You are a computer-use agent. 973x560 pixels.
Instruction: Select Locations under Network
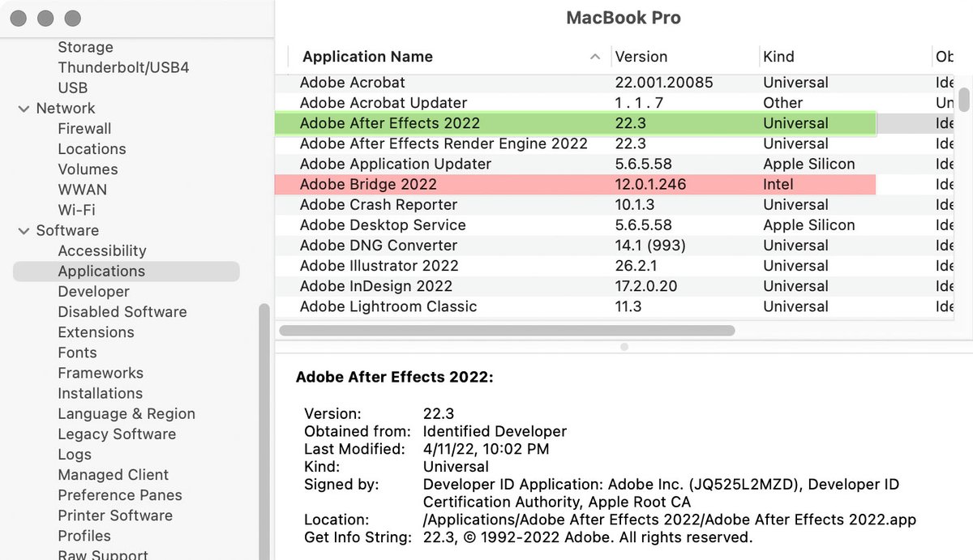click(x=92, y=149)
